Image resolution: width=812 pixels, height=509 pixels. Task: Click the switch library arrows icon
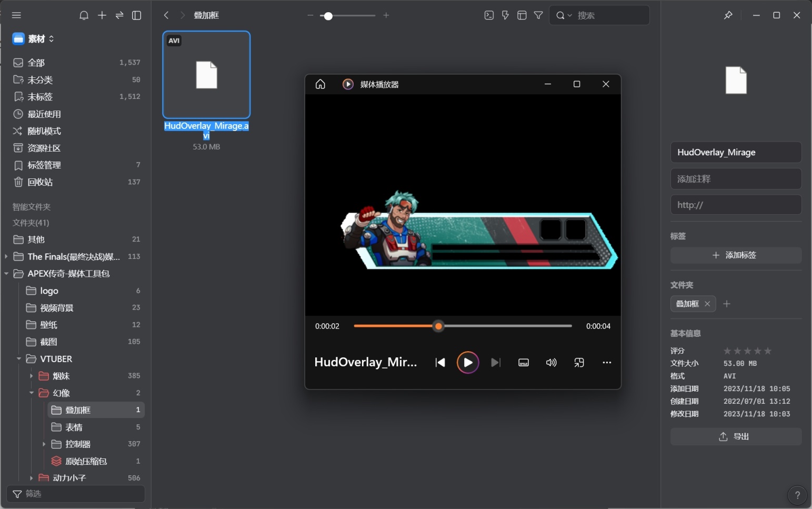[x=119, y=15]
